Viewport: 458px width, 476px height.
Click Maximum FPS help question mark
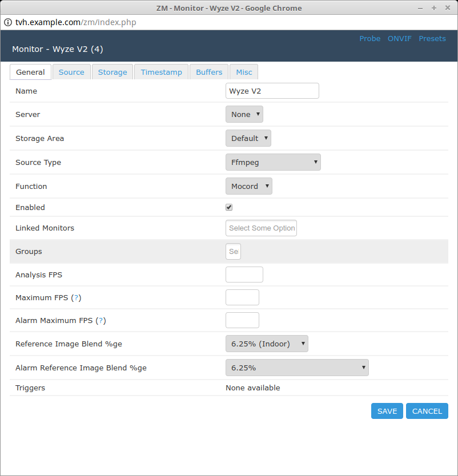[76, 298]
